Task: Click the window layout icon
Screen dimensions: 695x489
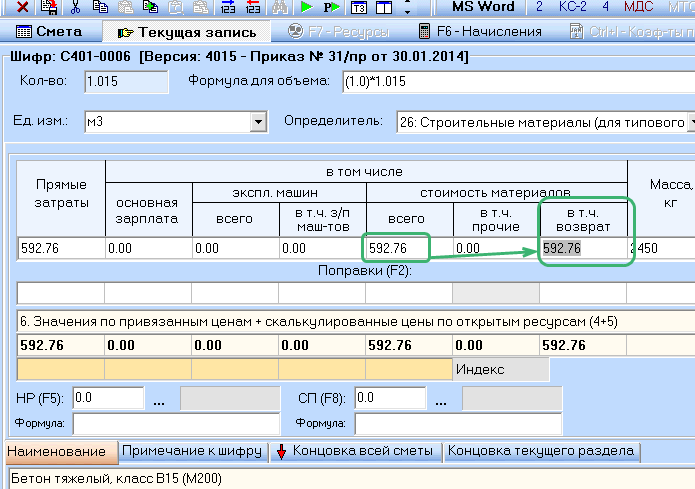Action: 383,7
